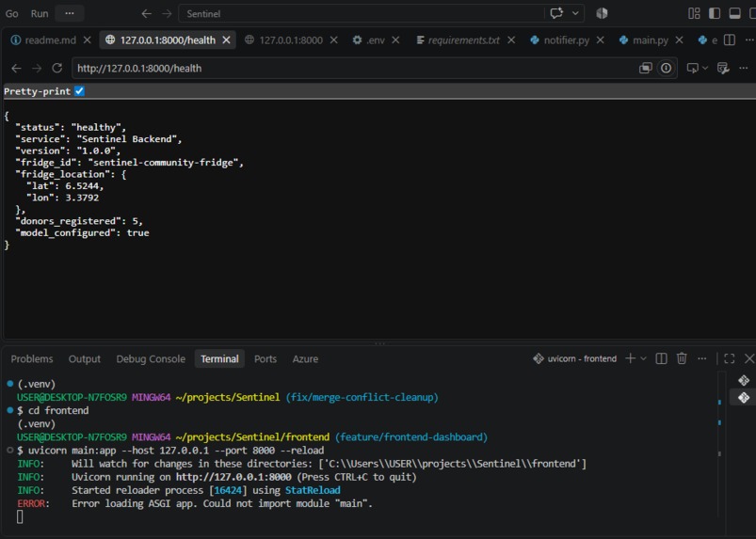
Task: Go back using title bar arrow
Action: click(x=147, y=13)
